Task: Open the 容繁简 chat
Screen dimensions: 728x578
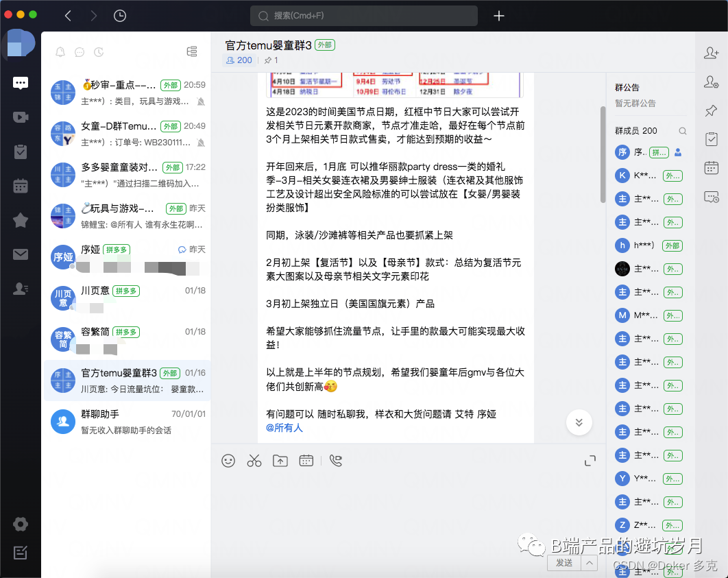Action: click(126, 340)
